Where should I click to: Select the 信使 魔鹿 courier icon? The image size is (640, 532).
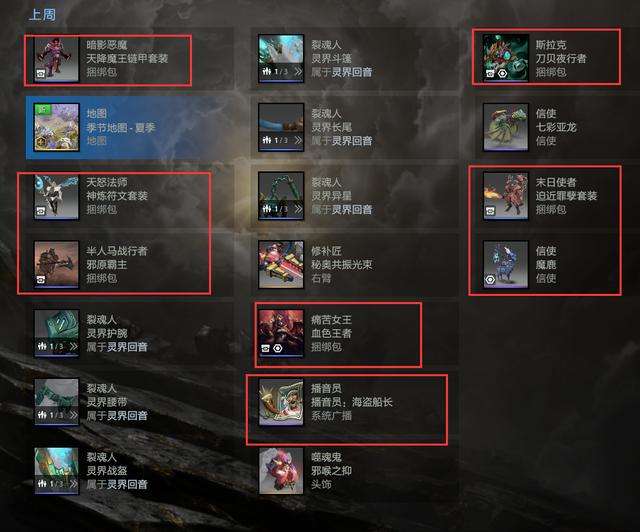tap(506, 264)
